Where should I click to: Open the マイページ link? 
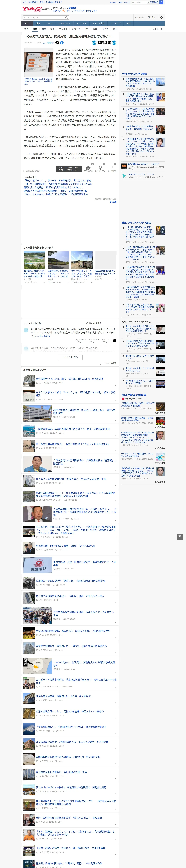point(139,18)
